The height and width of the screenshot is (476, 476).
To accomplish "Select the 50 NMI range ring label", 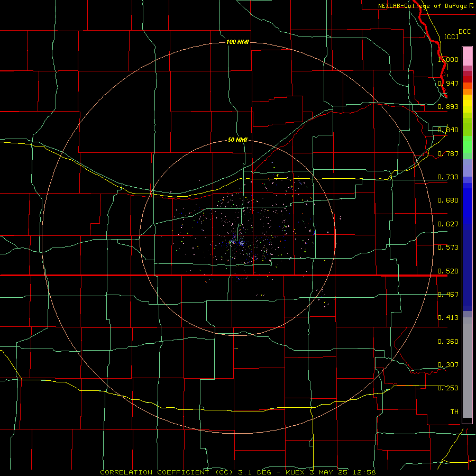I will [x=237, y=140].
